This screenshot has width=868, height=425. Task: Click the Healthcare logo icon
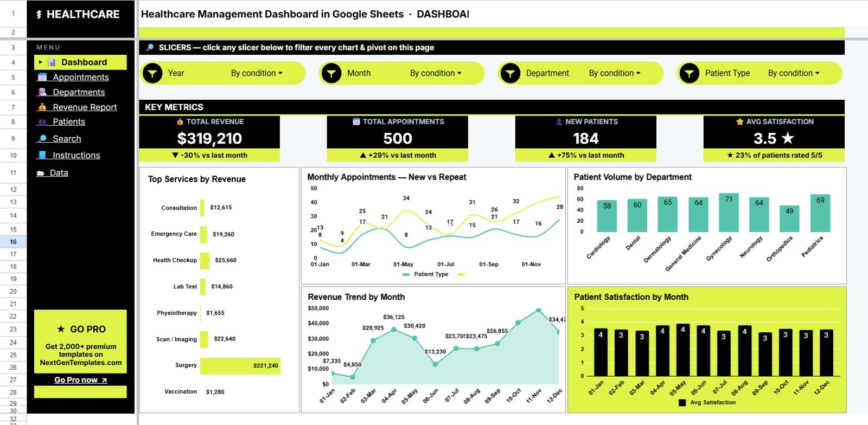point(39,15)
